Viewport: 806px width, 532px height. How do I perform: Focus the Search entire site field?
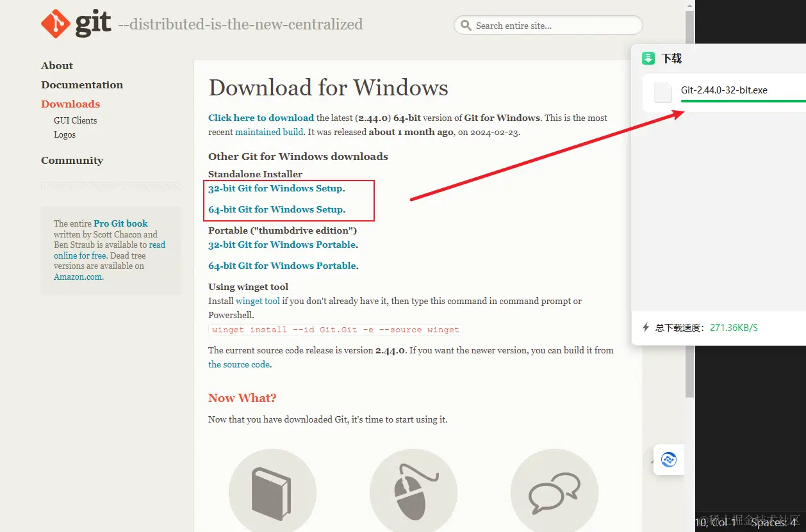click(x=548, y=26)
